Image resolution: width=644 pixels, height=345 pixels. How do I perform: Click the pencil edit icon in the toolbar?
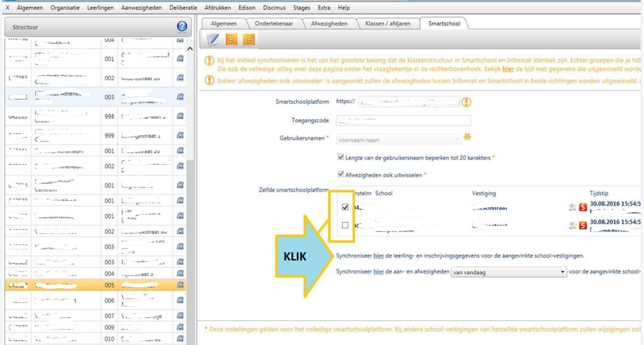[x=213, y=40]
